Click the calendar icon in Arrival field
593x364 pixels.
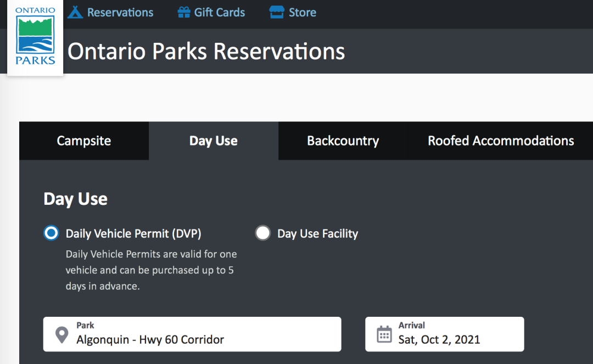tap(384, 334)
